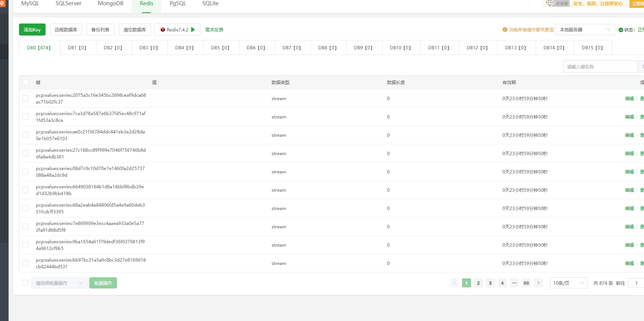This screenshot has width=644, height=321.
Task: Click 编辑 for key ending 4a9612cf9b5
Action: tap(629, 245)
